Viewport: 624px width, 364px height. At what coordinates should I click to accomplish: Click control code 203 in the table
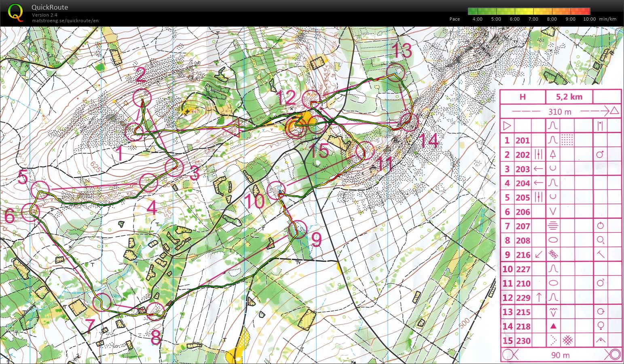[x=522, y=169]
